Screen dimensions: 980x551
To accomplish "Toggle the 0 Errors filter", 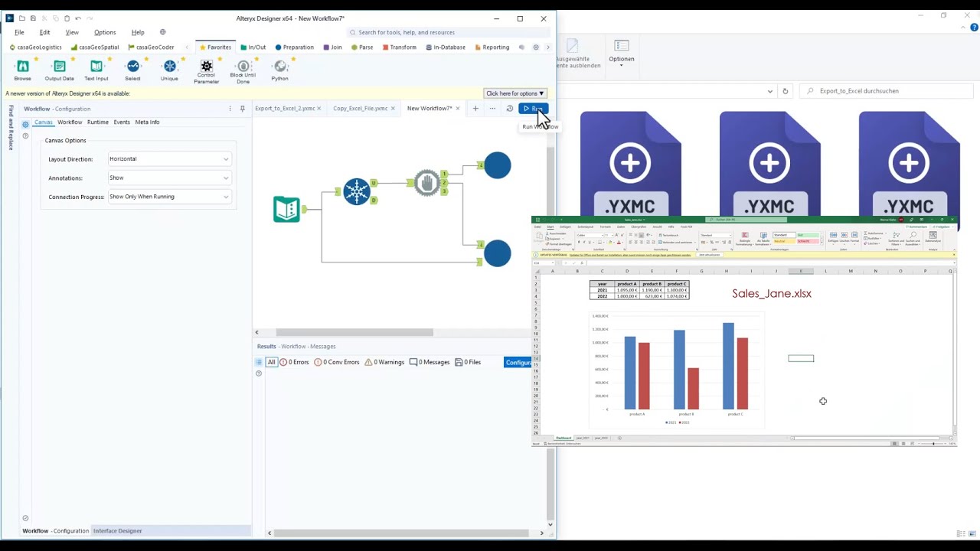I will pos(295,362).
